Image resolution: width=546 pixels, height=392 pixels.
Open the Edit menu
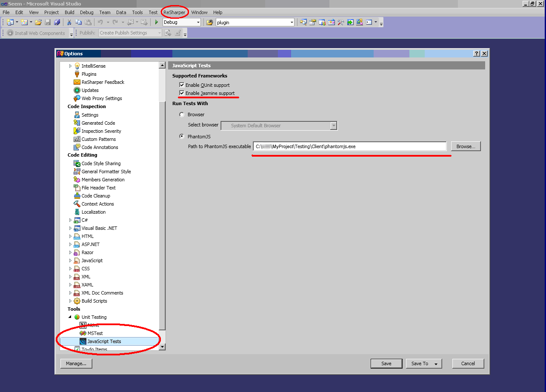tap(19, 12)
